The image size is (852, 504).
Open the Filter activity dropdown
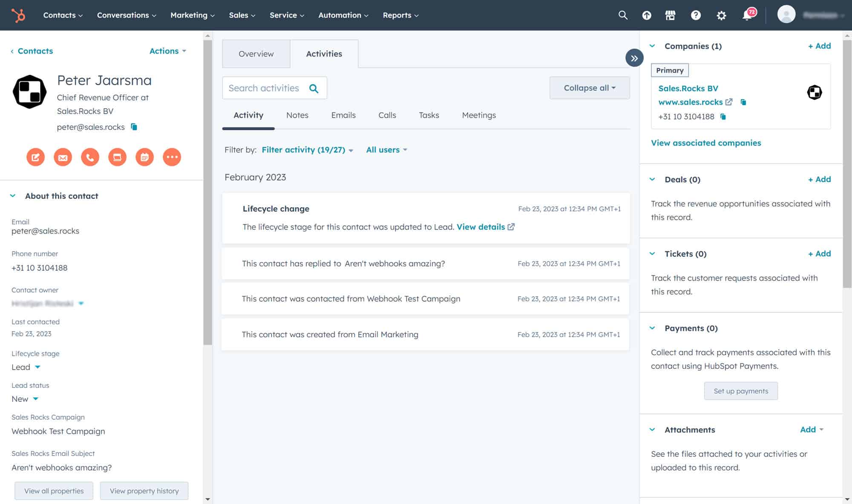pos(307,150)
